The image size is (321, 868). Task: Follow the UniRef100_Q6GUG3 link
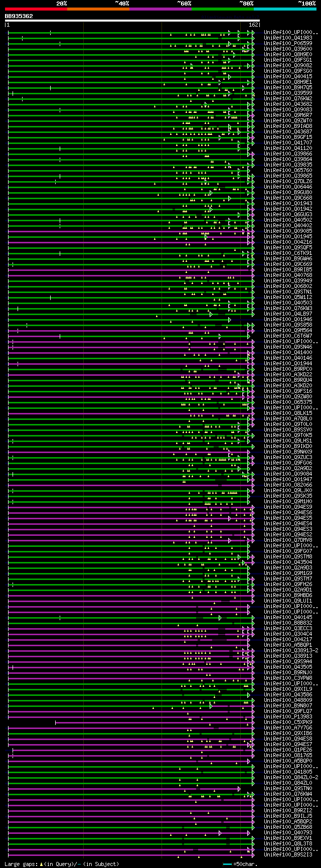click(x=288, y=214)
